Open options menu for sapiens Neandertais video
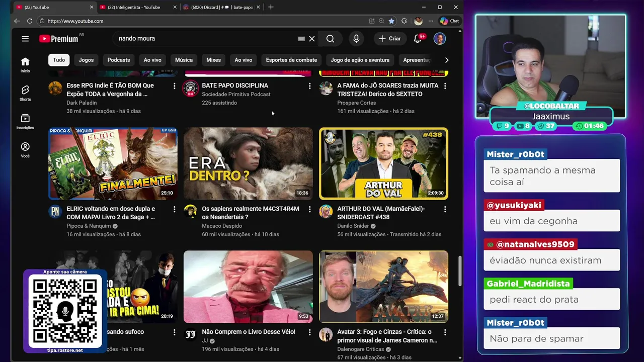 point(309,209)
